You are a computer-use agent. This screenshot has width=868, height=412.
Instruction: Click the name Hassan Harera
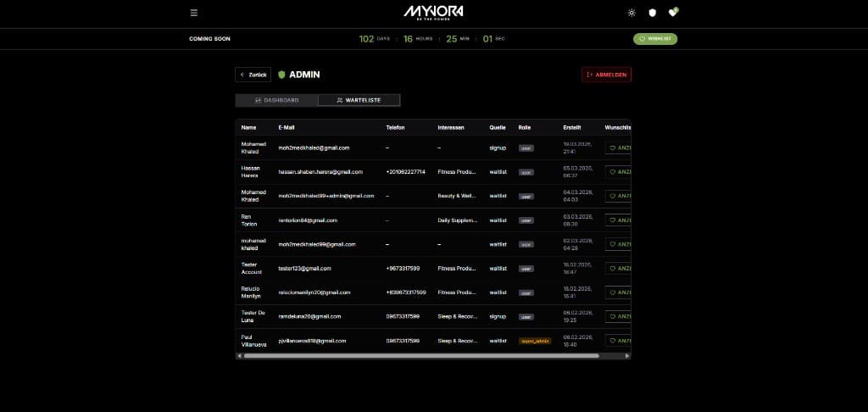[251, 171]
